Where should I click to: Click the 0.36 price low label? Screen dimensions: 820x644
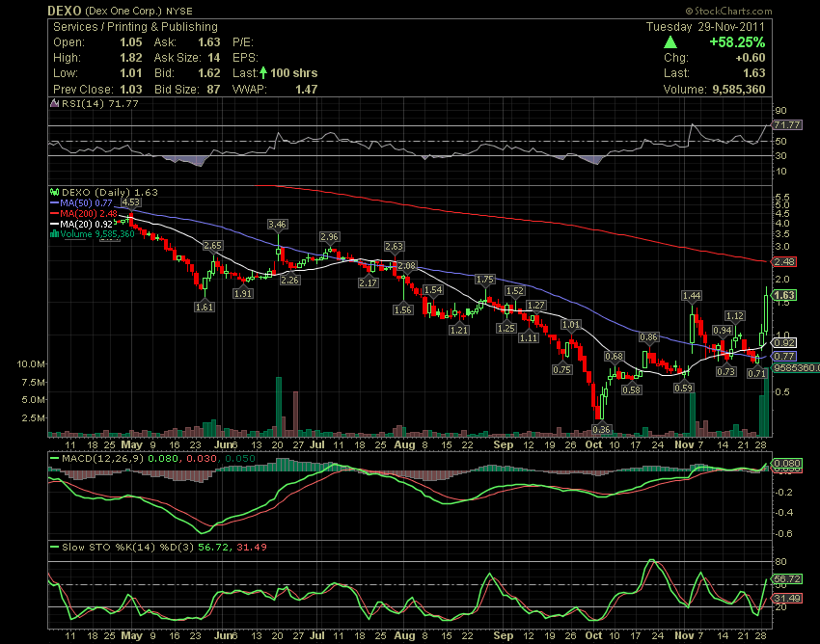601,429
